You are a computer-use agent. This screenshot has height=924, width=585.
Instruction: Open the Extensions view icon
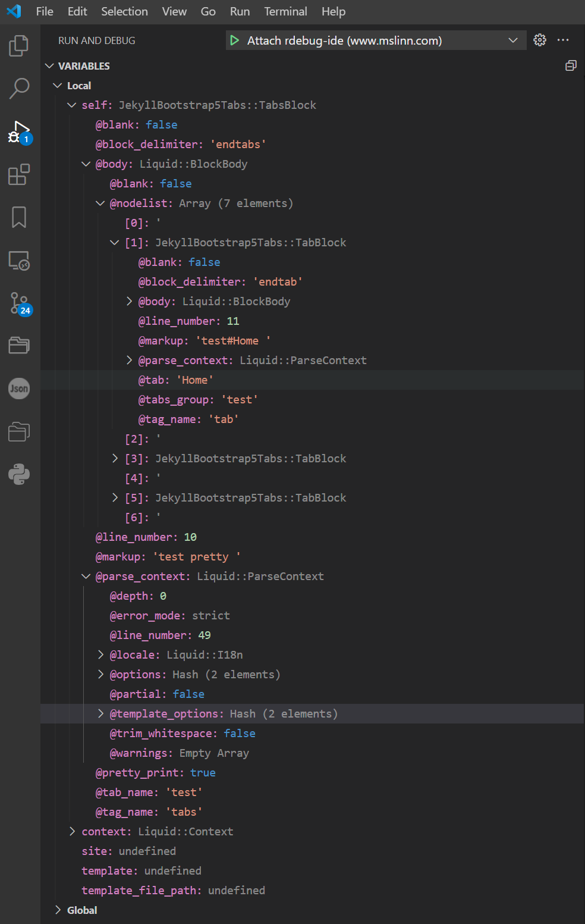coord(19,175)
